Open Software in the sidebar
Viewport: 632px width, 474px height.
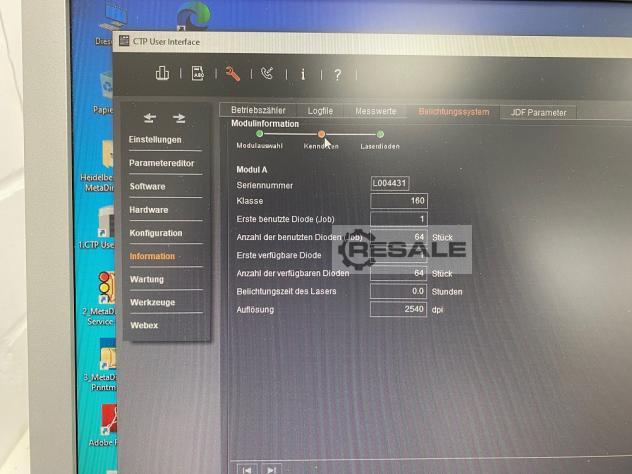pyautogui.click(x=148, y=187)
